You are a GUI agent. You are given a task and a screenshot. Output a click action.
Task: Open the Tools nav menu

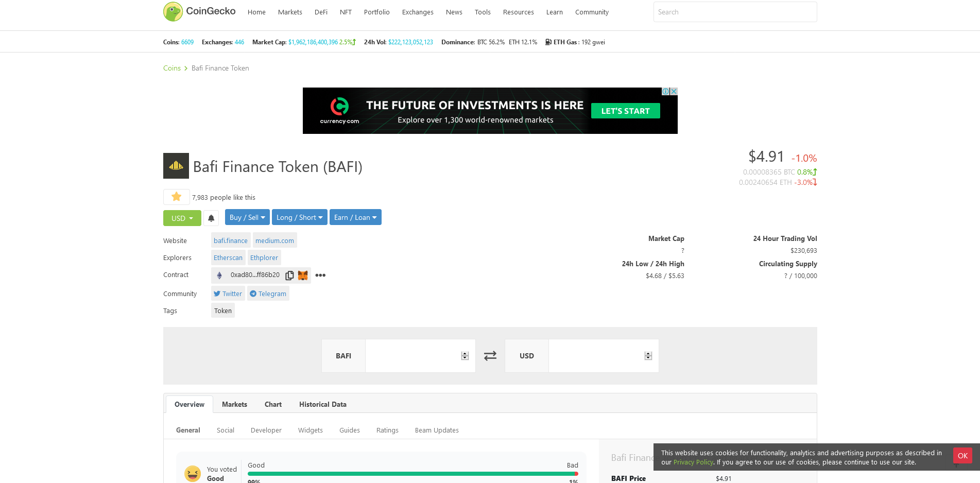483,12
